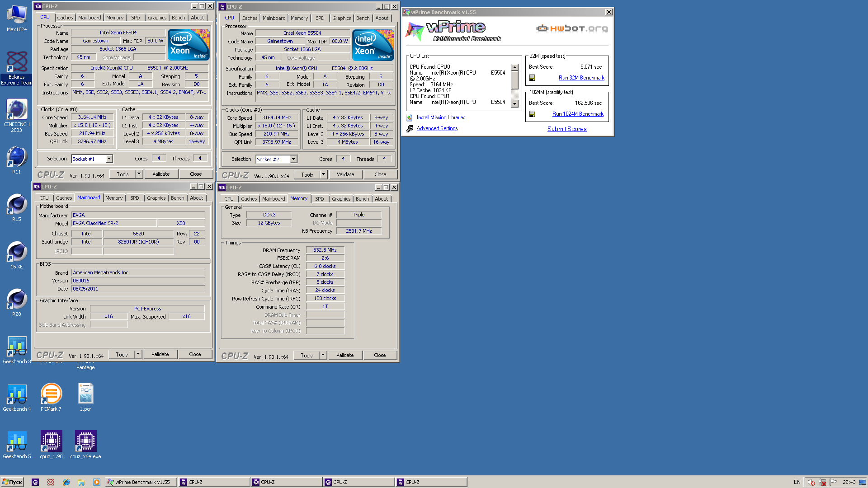Open the media player quick launch icon

pyautogui.click(x=97, y=482)
